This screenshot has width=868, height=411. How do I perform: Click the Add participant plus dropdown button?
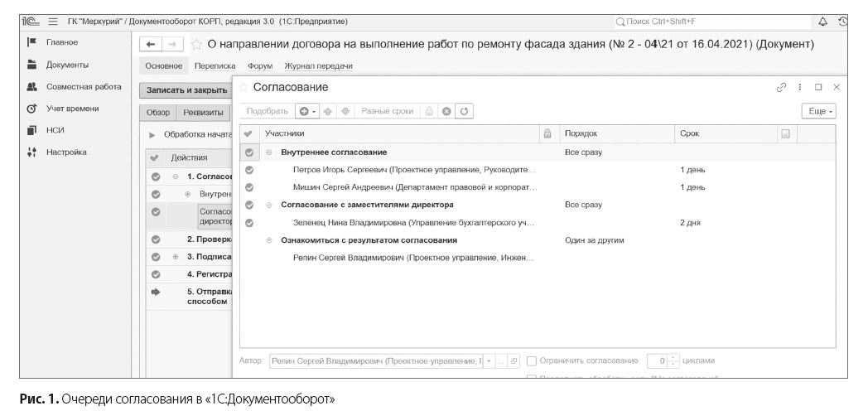pyautogui.click(x=307, y=111)
